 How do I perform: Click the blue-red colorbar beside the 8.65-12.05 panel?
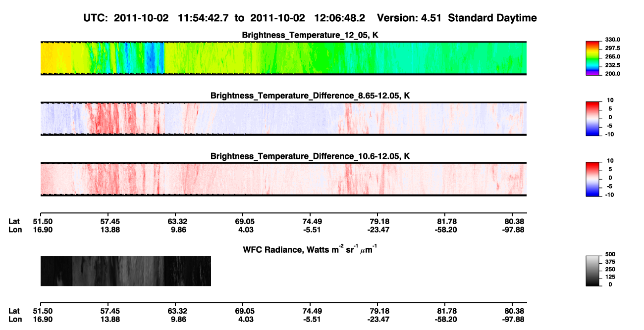tap(593, 118)
